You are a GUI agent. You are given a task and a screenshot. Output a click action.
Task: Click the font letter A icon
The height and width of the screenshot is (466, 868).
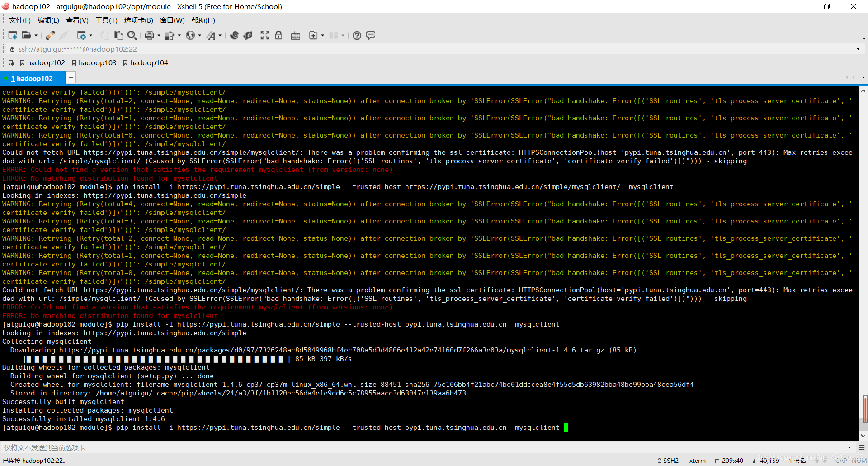coord(211,35)
